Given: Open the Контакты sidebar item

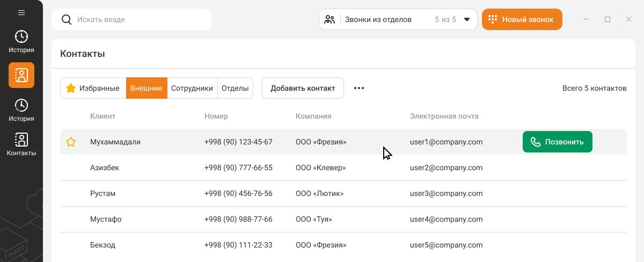Looking at the screenshot, I should pyautogui.click(x=21, y=144).
